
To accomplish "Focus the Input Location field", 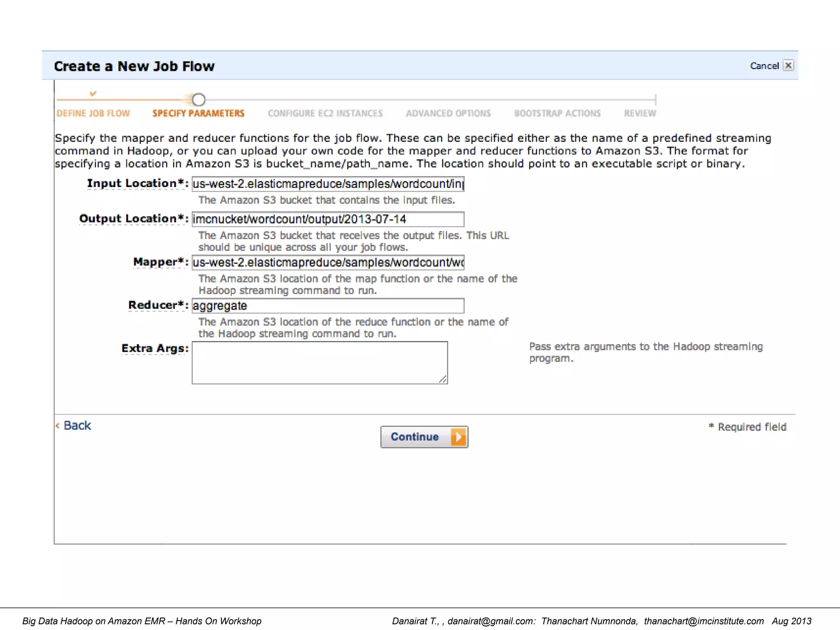I will [x=328, y=184].
